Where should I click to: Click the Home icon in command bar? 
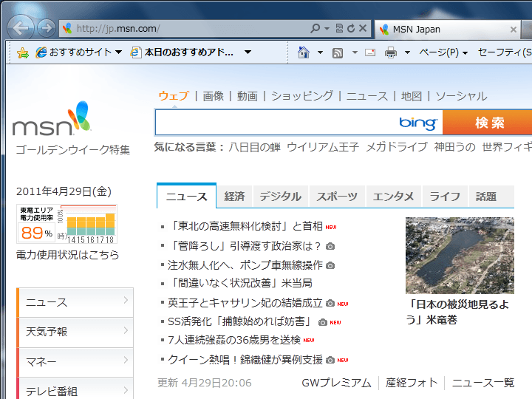304,52
